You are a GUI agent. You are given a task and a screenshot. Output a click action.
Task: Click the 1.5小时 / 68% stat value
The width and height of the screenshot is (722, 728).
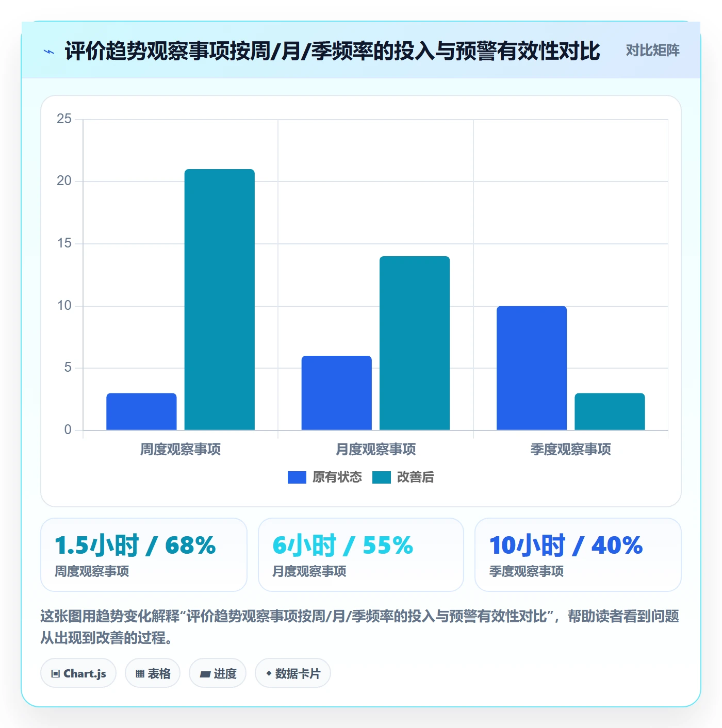click(135, 545)
